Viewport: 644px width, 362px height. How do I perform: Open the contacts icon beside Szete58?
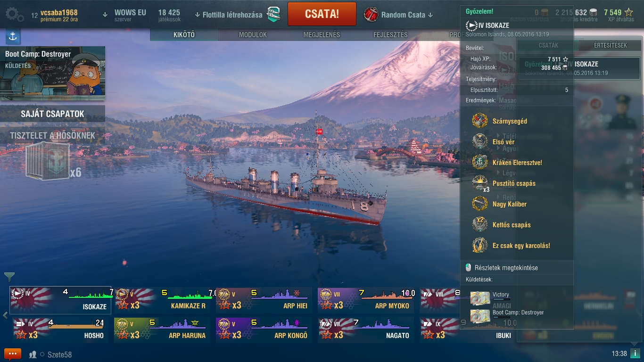(x=33, y=354)
